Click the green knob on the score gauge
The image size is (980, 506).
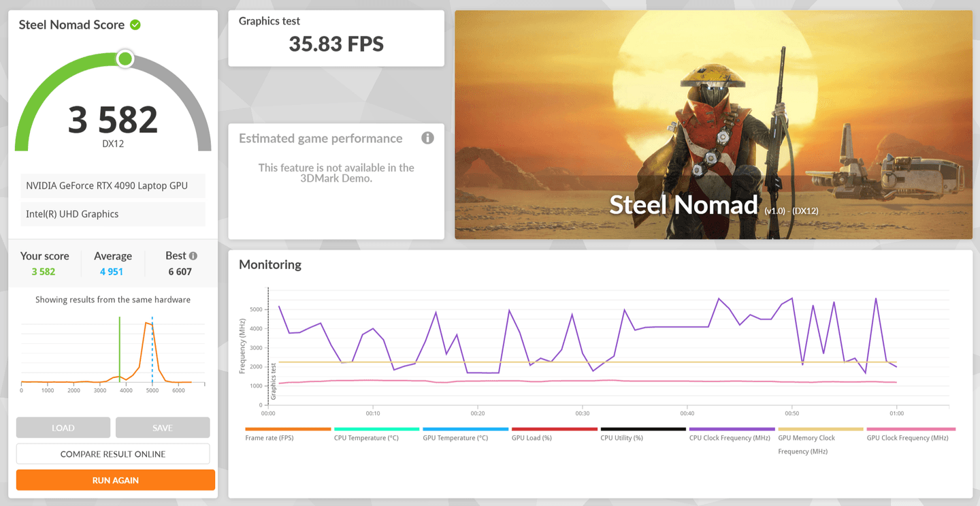(x=125, y=59)
